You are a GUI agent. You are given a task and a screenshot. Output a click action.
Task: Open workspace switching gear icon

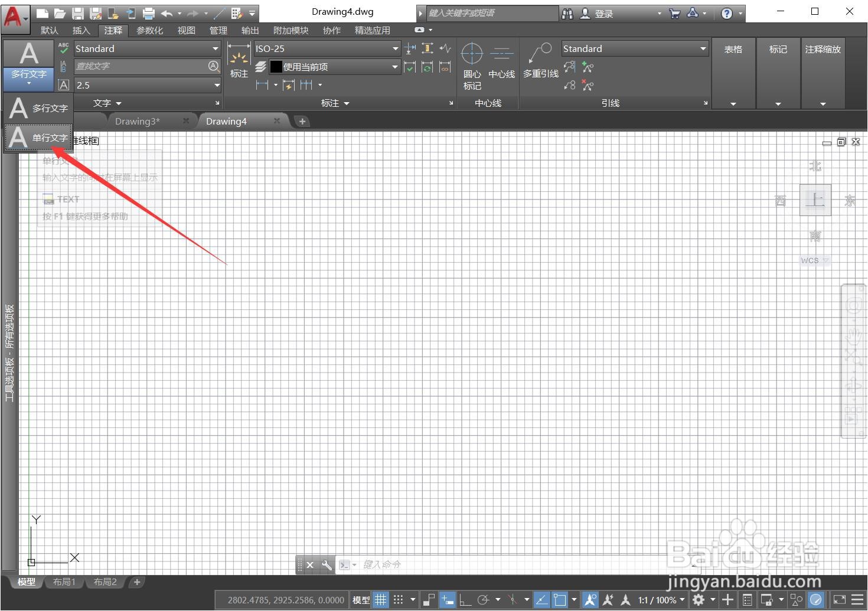click(x=699, y=600)
